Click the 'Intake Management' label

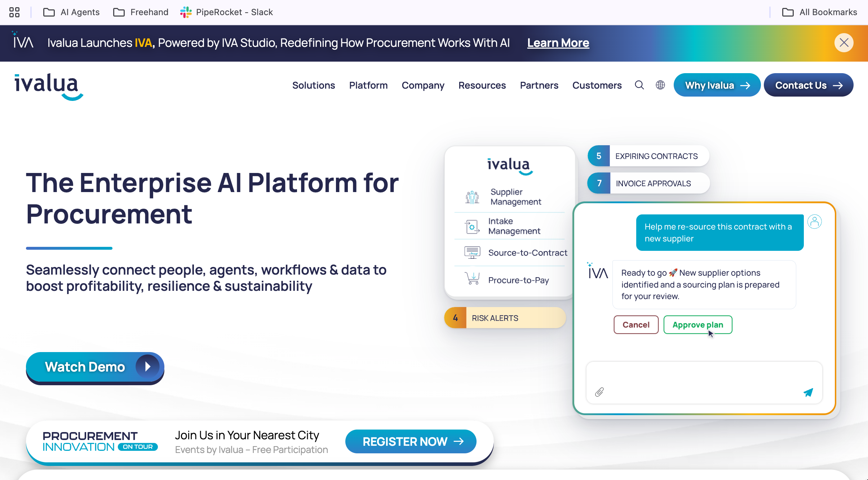pyautogui.click(x=514, y=226)
